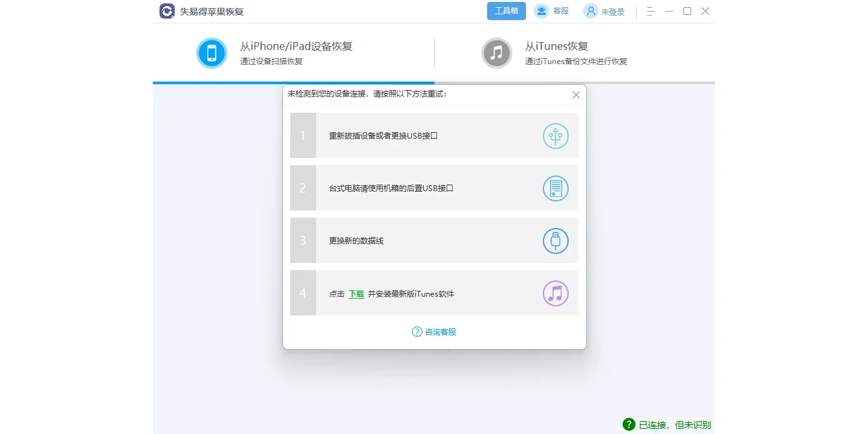Viewport: 868px width, 434px height.
Task: Minimize the application window
Action: tap(669, 11)
